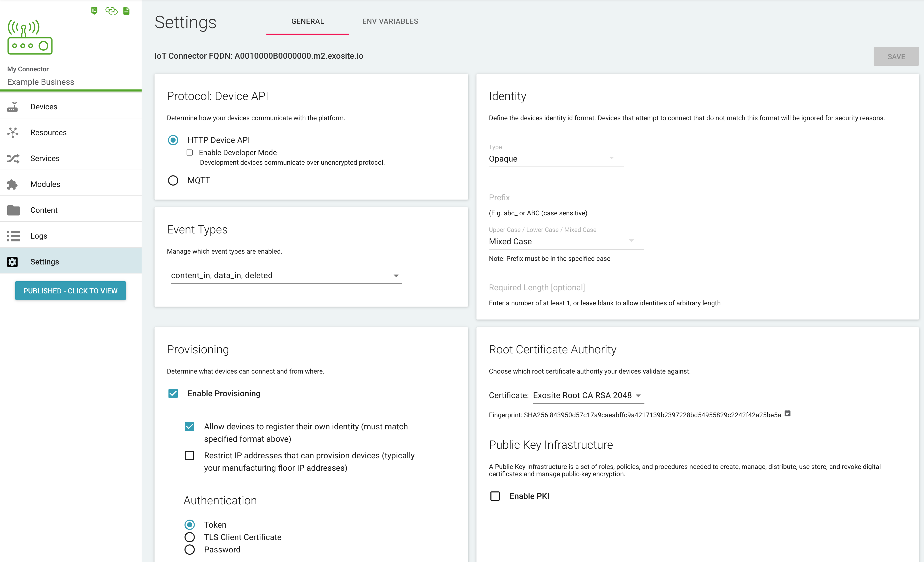Select the MQTT protocol radio button
924x562 pixels.
pos(173,180)
